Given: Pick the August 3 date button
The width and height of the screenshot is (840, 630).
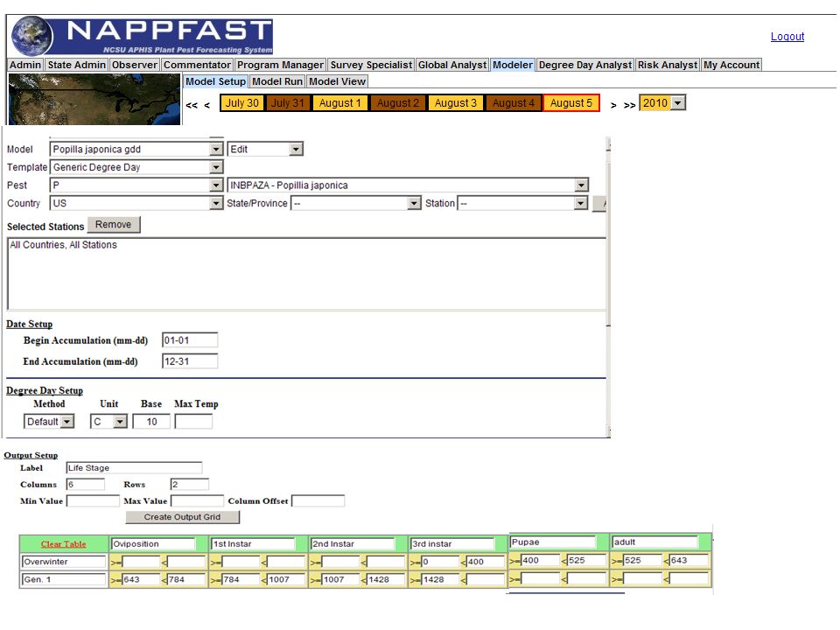Looking at the screenshot, I should pos(455,103).
